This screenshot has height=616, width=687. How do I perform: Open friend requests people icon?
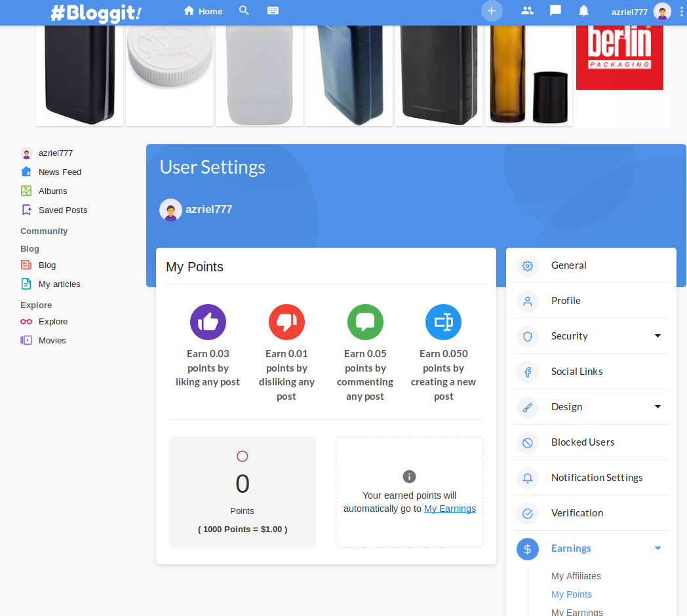[527, 11]
